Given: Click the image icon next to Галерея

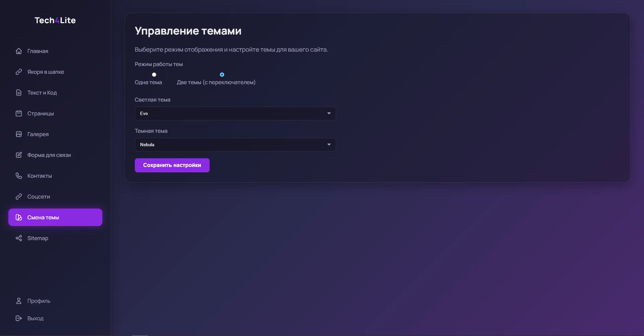Looking at the screenshot, I should point(19,134).
